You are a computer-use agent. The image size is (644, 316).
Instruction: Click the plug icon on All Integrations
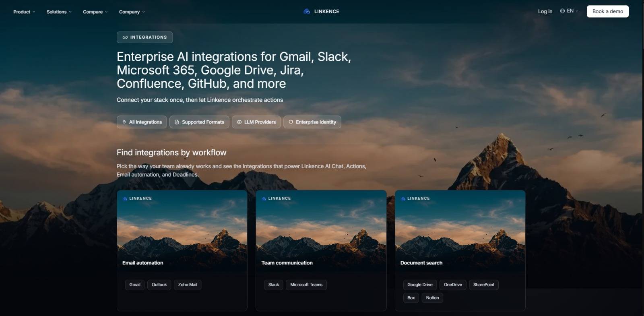[124, 122]
